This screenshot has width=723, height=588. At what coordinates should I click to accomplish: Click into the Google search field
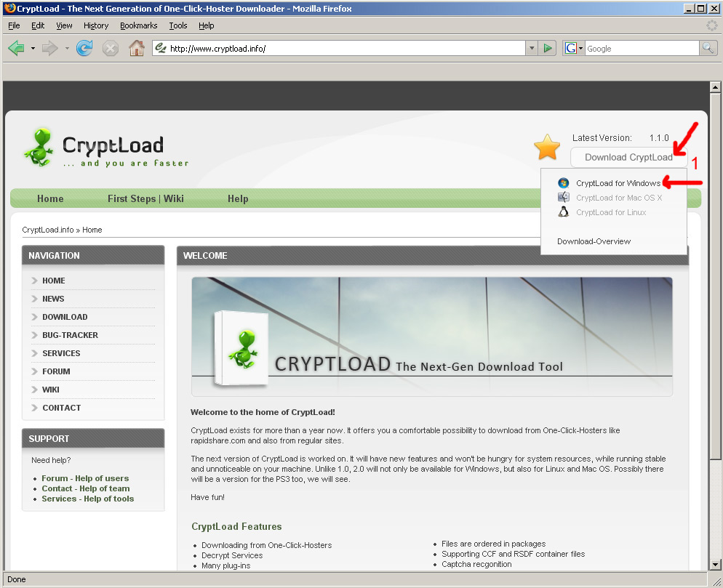coord(642,48)
